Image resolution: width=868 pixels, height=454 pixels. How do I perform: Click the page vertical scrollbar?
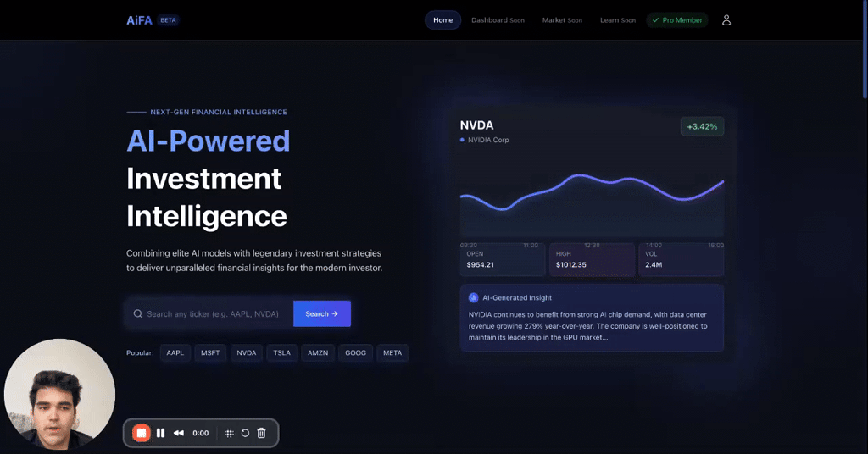click(865, 53)
